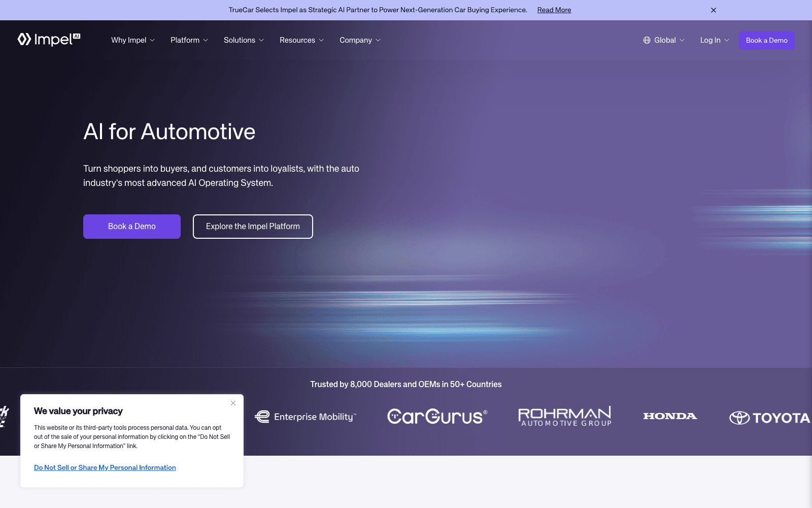Open the Resources menu

coord(302,40)
